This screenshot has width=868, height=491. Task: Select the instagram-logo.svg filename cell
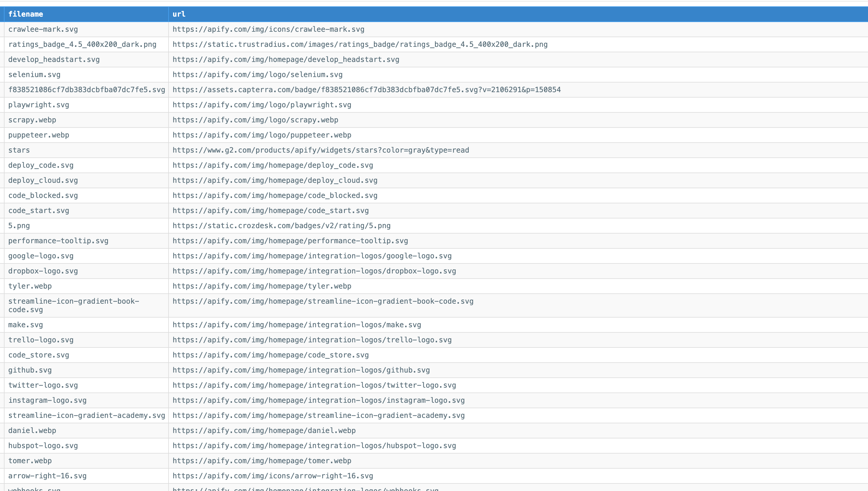click(47, 400)
